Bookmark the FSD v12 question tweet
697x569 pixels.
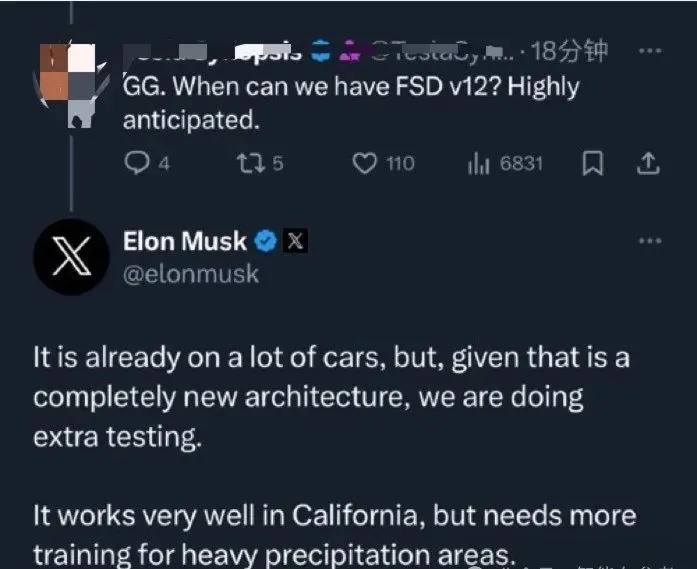coord(593,163)
